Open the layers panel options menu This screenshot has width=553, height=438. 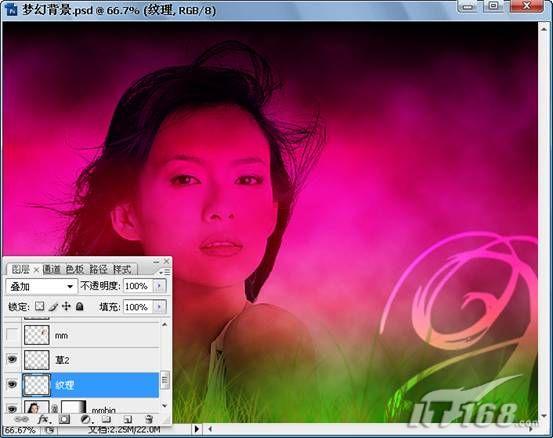click(165, 272)
